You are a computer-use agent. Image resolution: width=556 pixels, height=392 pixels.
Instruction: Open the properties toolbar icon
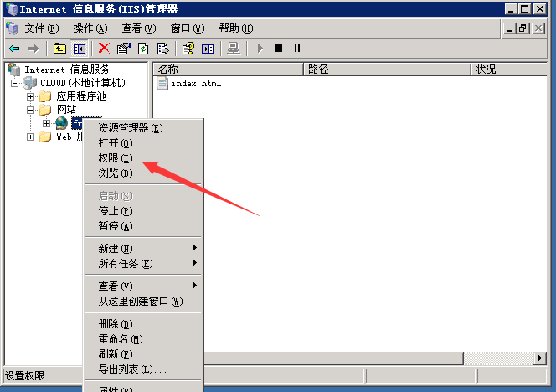[123, 49]
